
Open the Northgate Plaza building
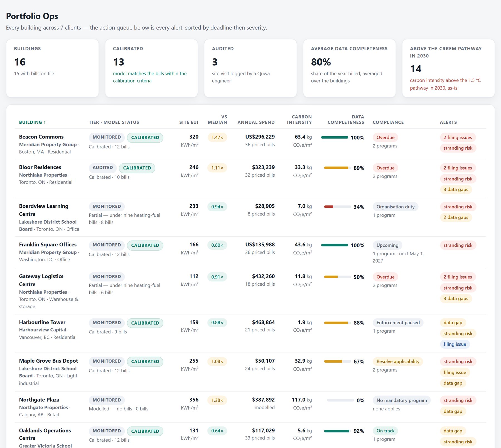39,400
